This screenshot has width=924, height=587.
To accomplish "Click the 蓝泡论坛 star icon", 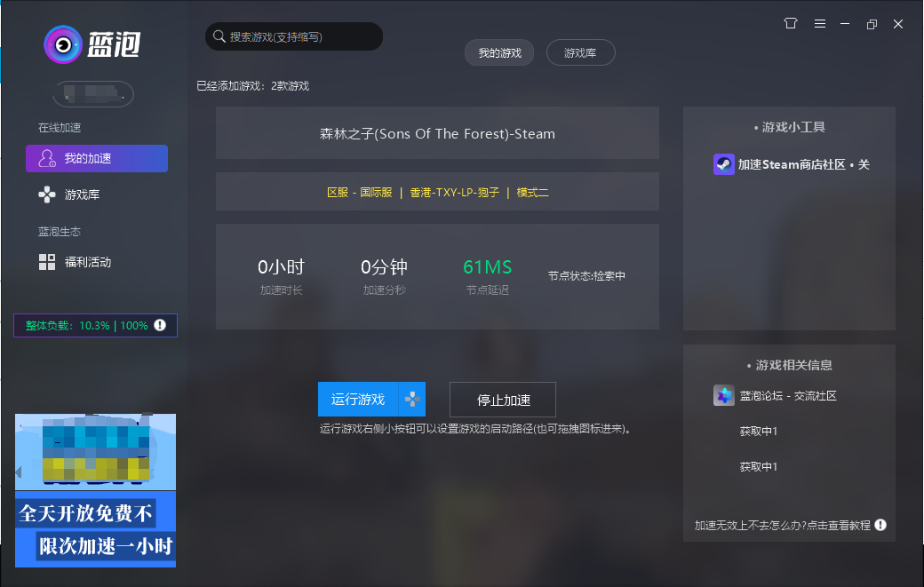I will coord(723,396).
